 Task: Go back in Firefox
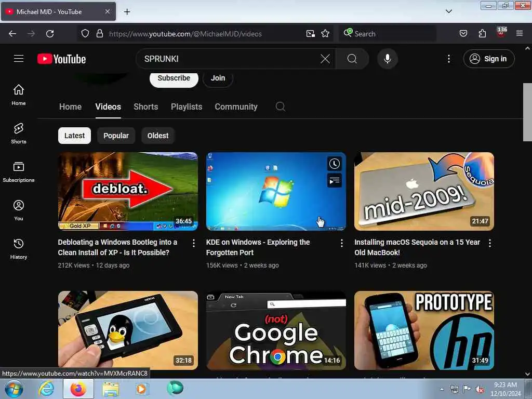pos(12,34)
